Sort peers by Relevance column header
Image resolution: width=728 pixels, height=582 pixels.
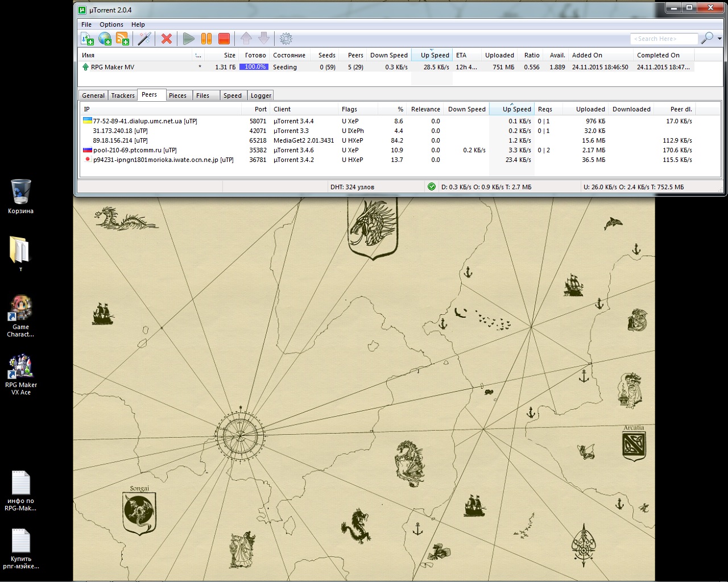click(424, 109)
